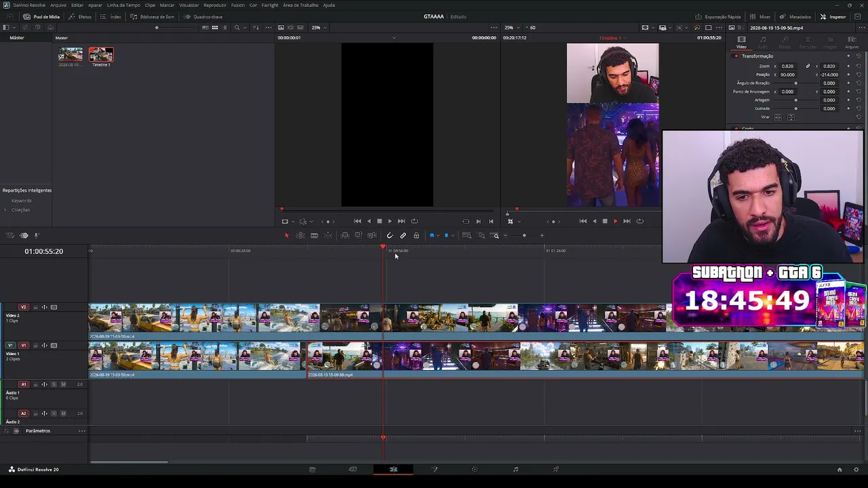Image resolution: width=868 pixels, height=488 pixels.
Task: Click the Overwrite Clip edit icon
Action: [x=358, y=235]
